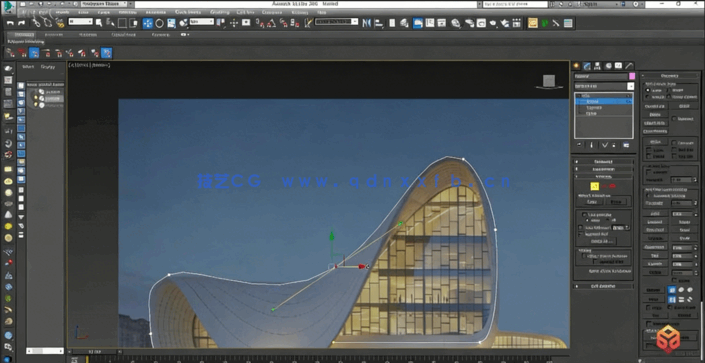Toggle the Reorient checkbox near Attach

click(x=674, y=119)
